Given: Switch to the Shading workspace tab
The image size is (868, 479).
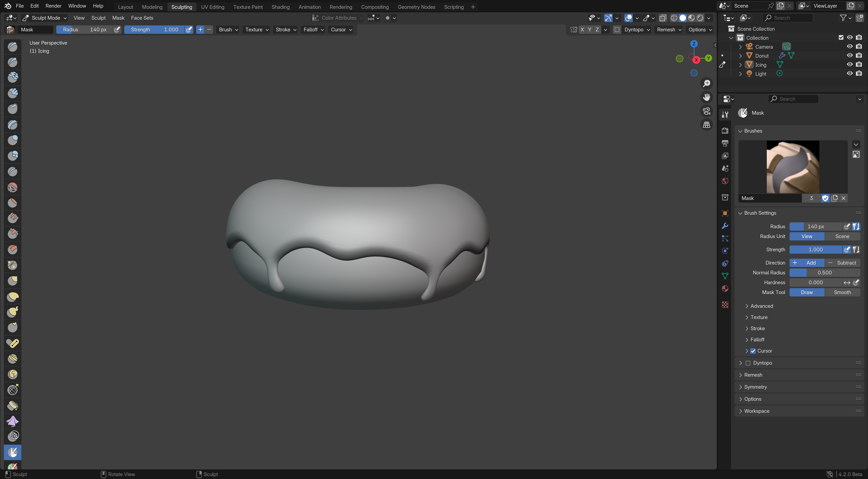Looking at the screenshot, I should (280, 7).
